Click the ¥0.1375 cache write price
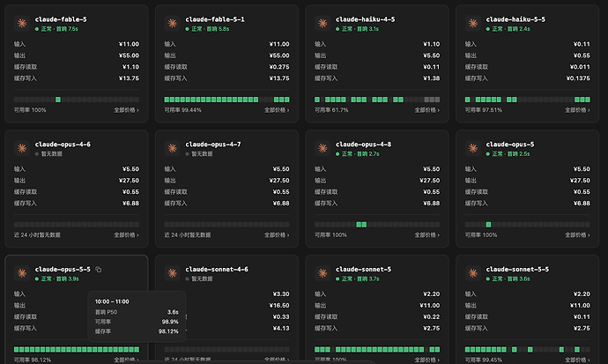The width and height of the screenshot is (608, 364). click(578, 78)
